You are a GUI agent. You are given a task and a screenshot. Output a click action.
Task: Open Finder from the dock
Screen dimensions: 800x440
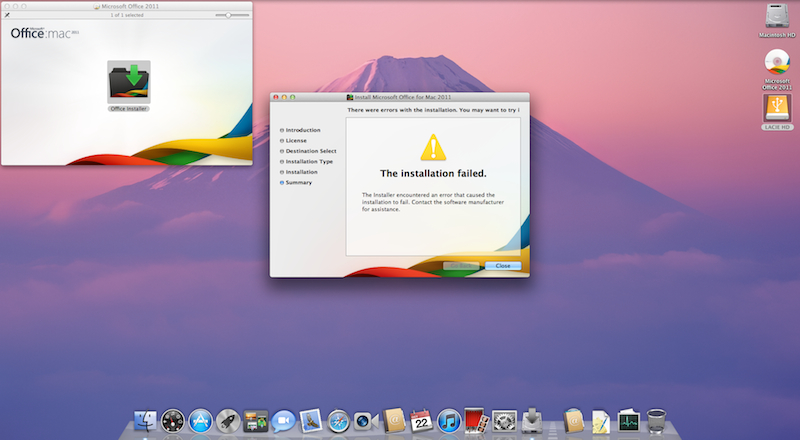tap(145, 422)
